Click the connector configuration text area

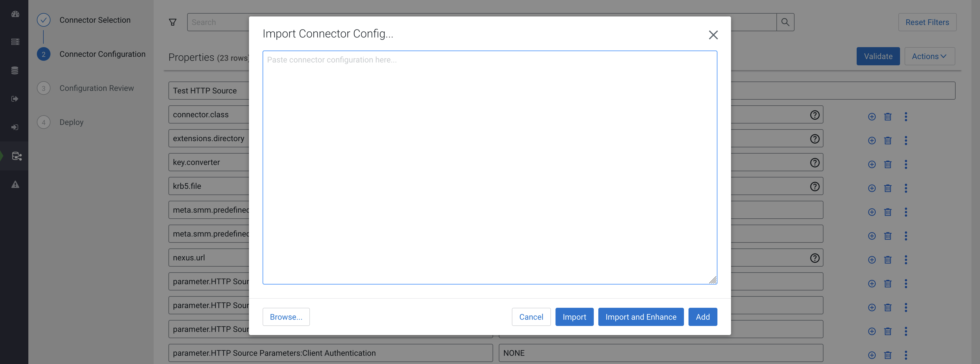489,168
